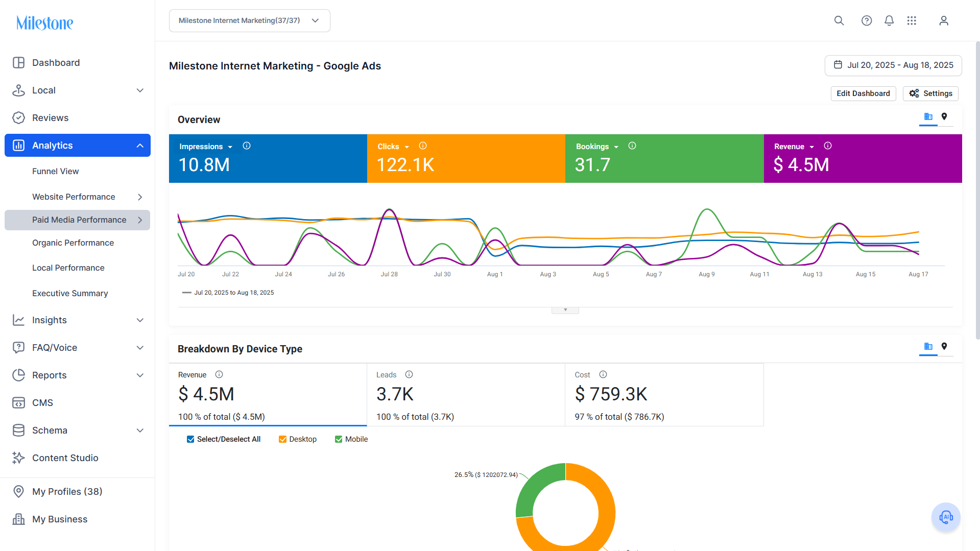Image resolution: width=980 pixels, height=551 pixels.
Task: Select the Leads metric card
Action: click(466, 395)
